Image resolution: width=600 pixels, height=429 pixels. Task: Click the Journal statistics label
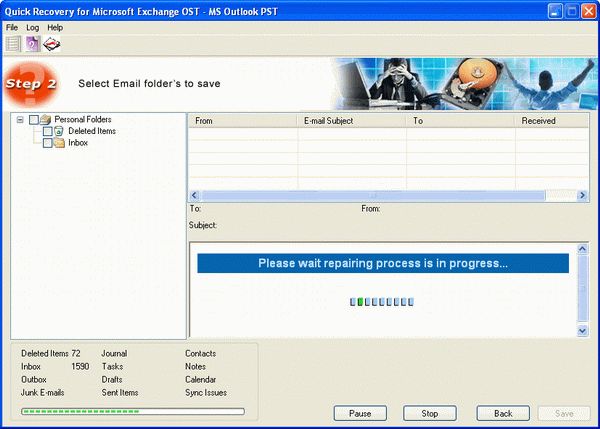[x=114, y=354]
